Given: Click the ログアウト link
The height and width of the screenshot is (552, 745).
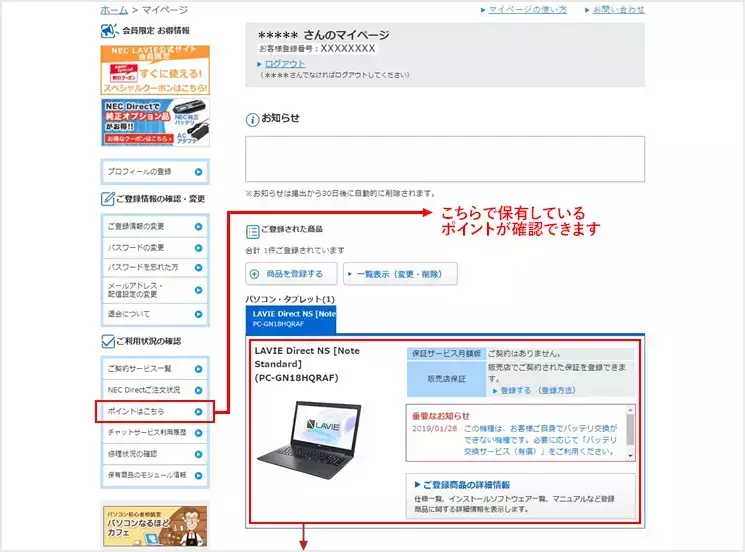Looking at the screenshot, I should (x=285, y=64).
